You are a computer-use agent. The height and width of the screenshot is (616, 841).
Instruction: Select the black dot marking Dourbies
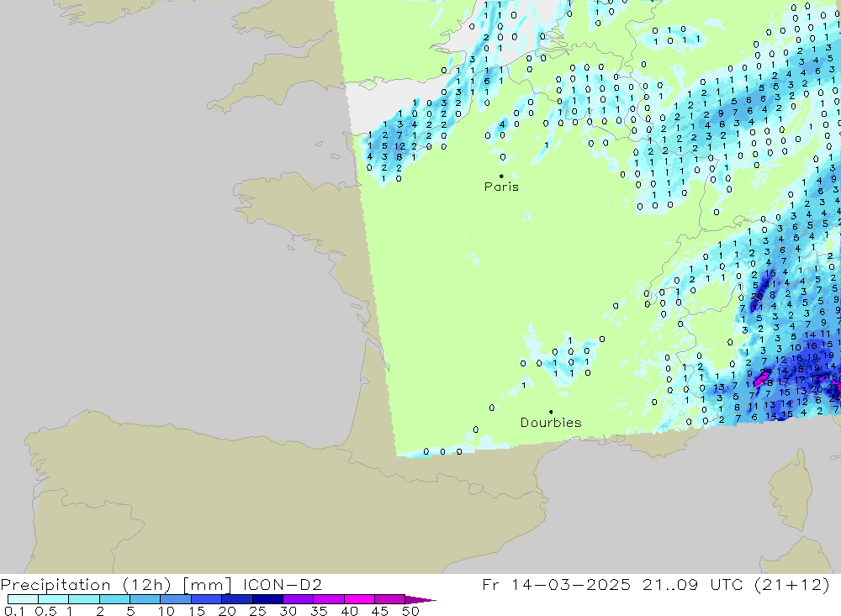coord(551,412)
